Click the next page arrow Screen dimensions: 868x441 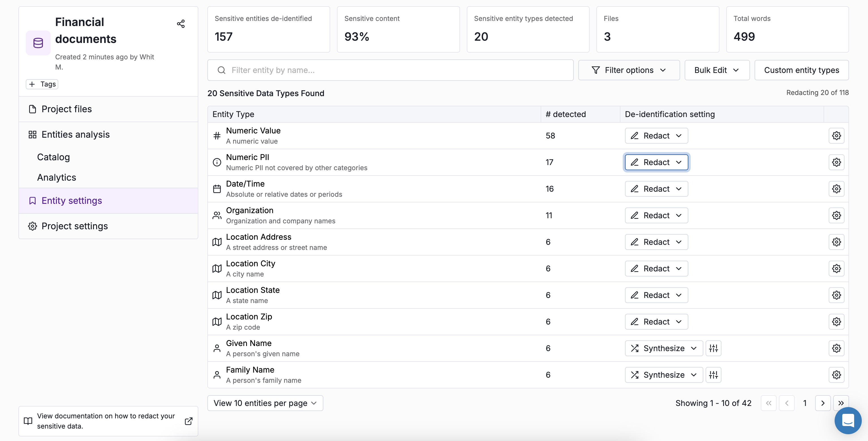pos(822,403)
